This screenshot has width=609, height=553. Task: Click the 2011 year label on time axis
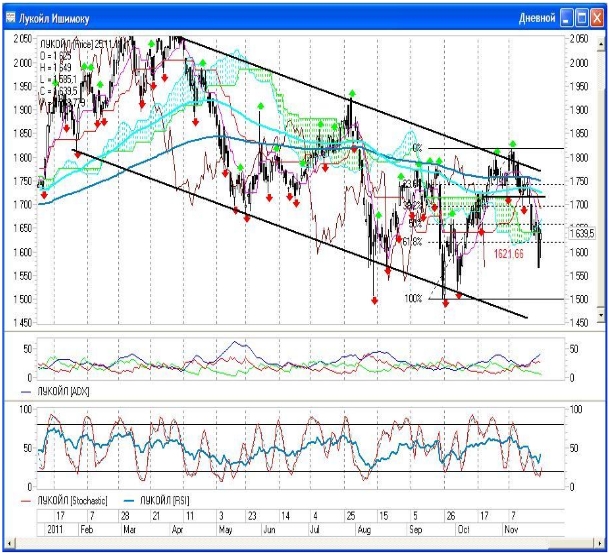(57, 530)
